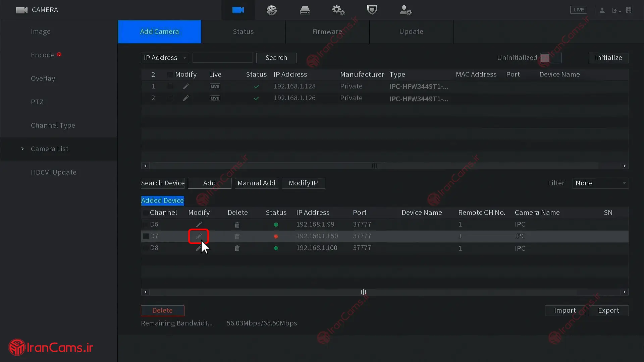Click the Initialize button
Image resolution: width=644 pixels, height=362 pixels.
608,58
